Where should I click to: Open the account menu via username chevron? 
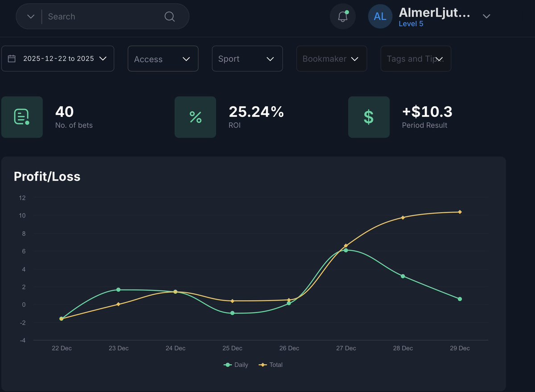point(486,16)
